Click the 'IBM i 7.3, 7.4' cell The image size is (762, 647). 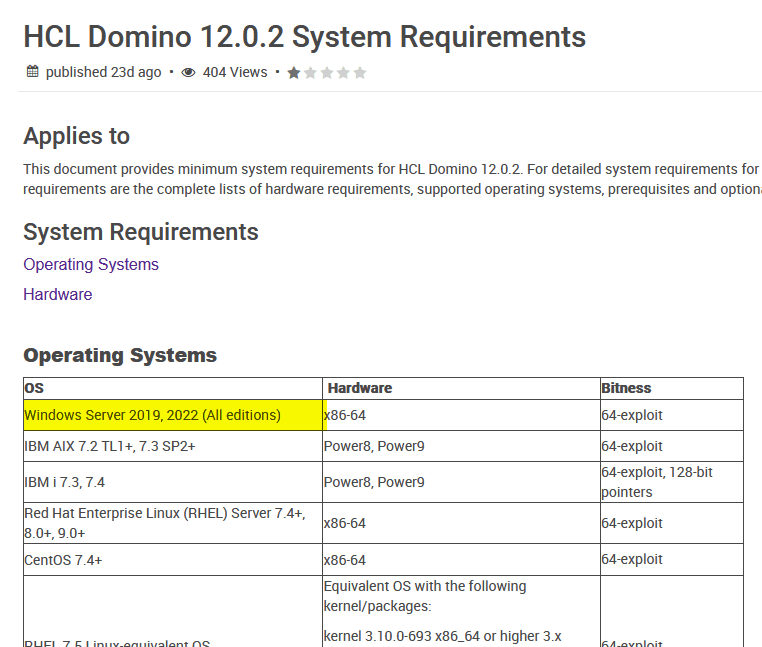pyautogui.click(x=173, y=482)
